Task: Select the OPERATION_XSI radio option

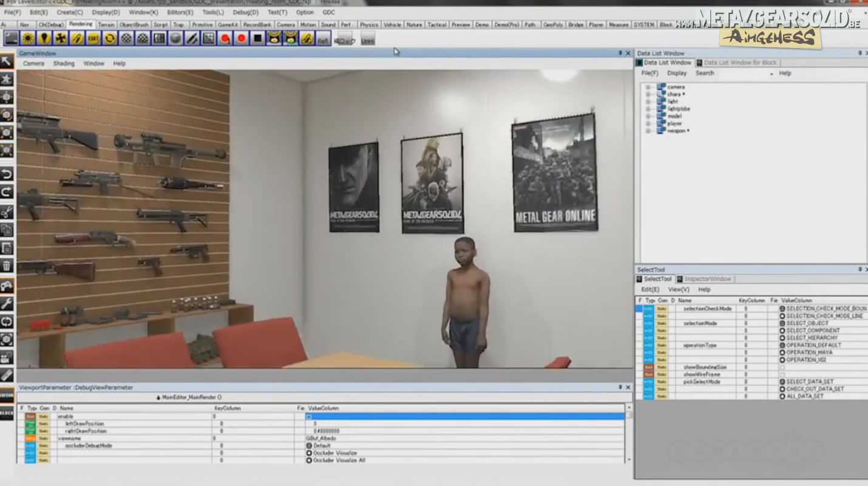Action: [x=782, y=360]
